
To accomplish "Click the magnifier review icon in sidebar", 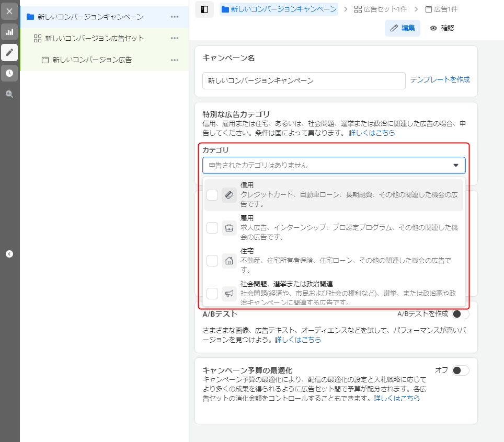I will coord(9,94).
